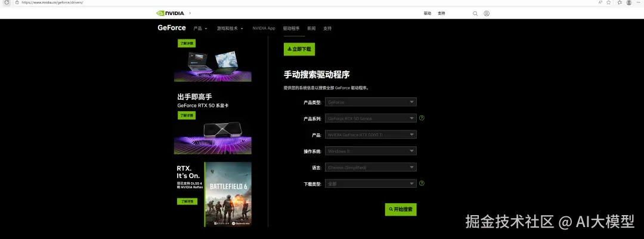The image size is (644, 239).
Task: Click help icon beside 下载类型 dropdown
Action: (422, 183)
